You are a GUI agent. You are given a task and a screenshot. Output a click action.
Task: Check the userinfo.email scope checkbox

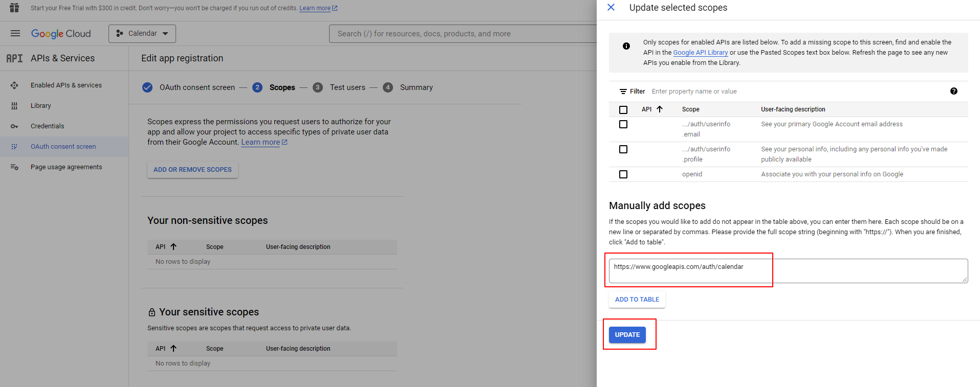[623, 124]
